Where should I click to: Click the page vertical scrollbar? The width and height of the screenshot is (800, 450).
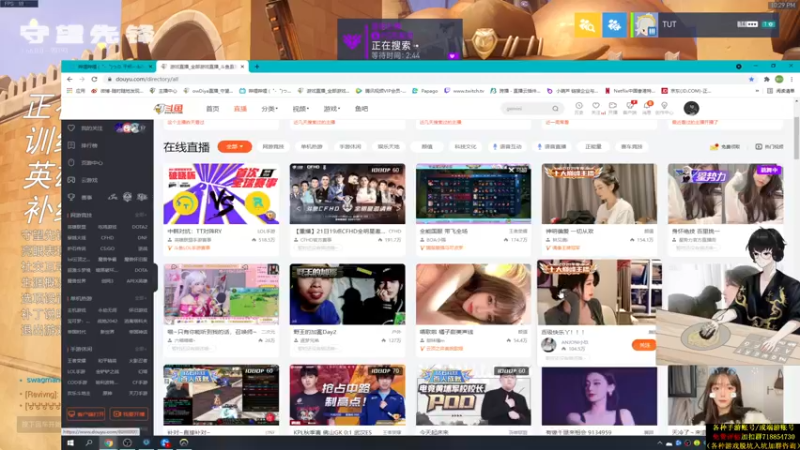pyautogui.click(x=796, y=138)
